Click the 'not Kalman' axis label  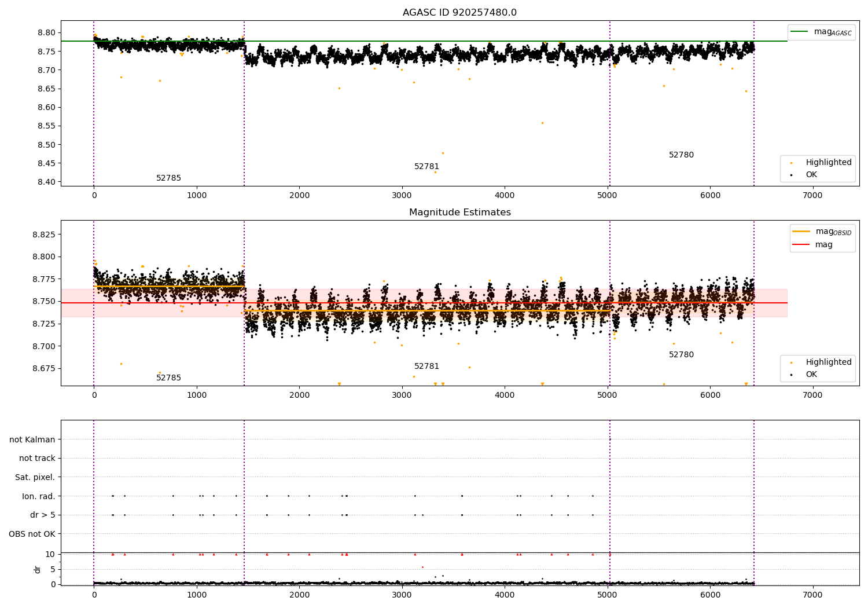click(32, 439)
